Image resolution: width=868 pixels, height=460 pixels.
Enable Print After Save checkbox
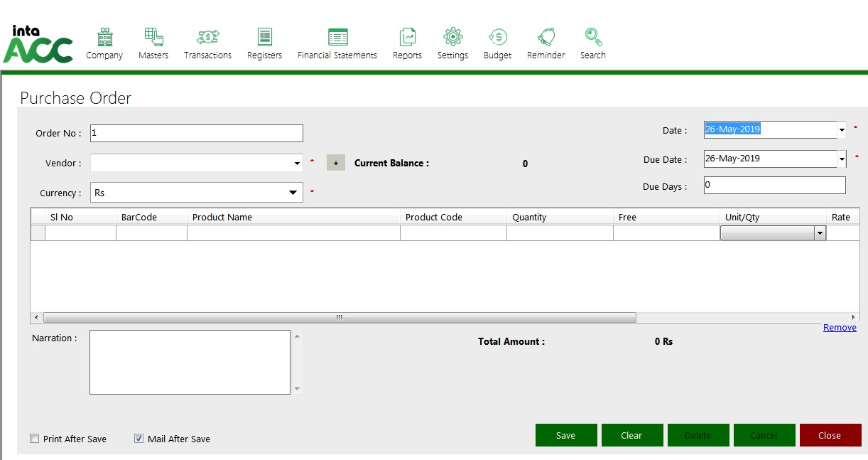click(x=35, y=439)
